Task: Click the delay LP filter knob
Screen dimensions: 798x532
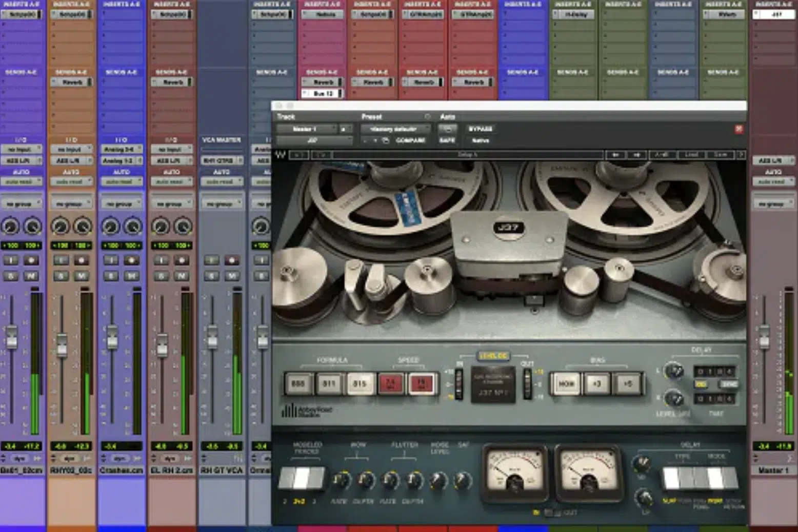Action: click(644, 497)
